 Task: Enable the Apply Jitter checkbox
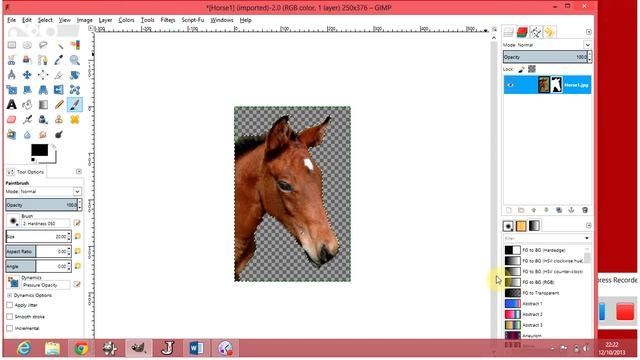[10, 305]
